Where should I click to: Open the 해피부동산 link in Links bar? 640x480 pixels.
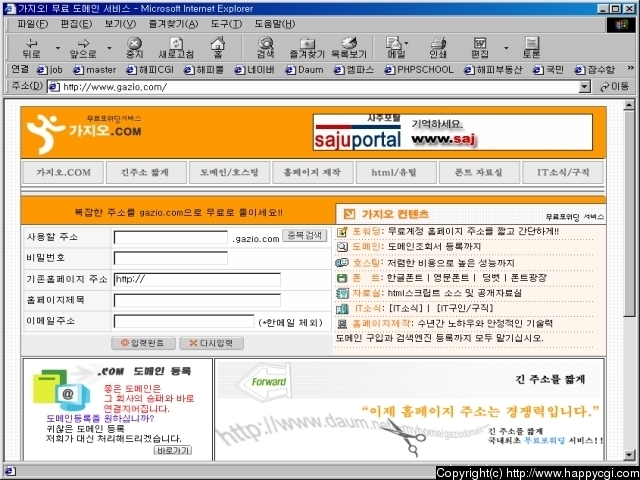pos(493,70)
